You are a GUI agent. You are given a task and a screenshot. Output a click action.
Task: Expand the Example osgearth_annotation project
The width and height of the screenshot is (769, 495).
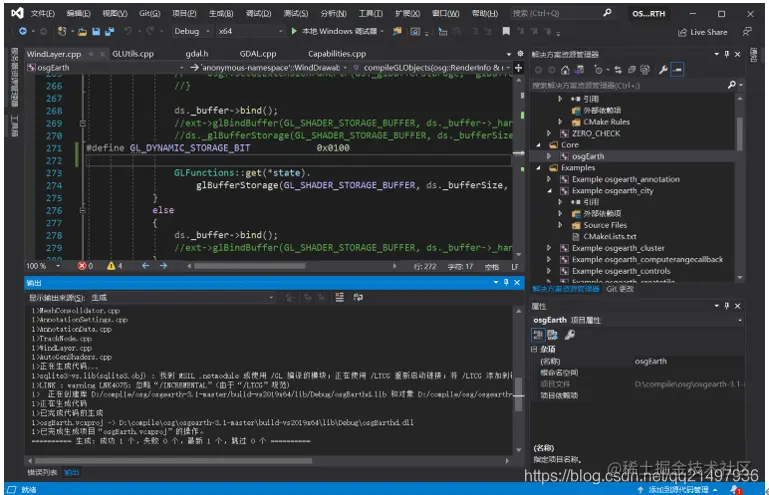tap(549, 179)
